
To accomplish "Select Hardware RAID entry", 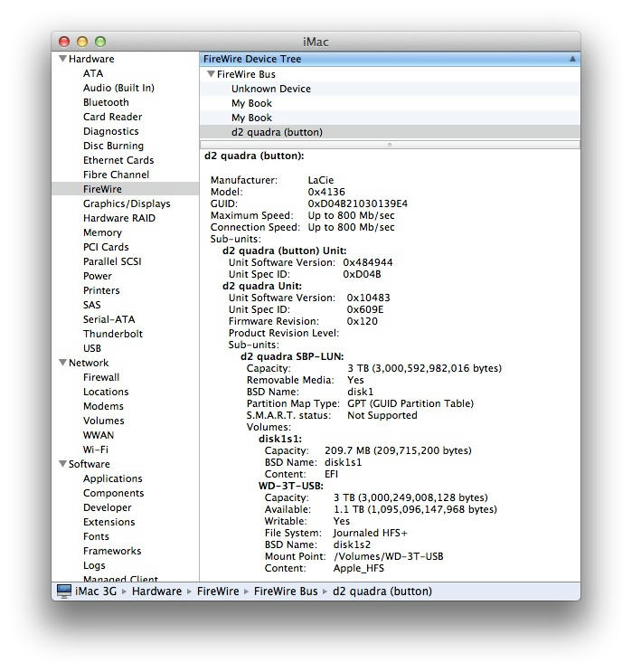I will 119,218.
